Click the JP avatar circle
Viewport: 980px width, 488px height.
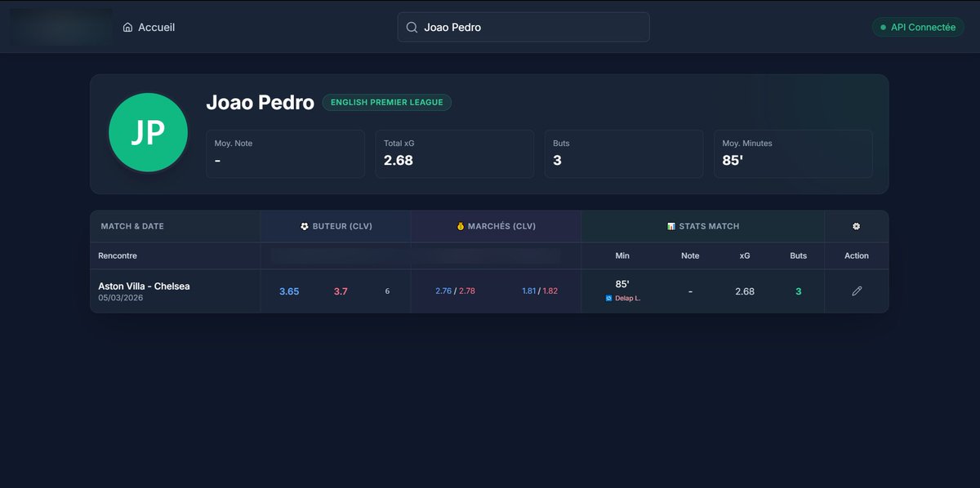pos(149,132)
